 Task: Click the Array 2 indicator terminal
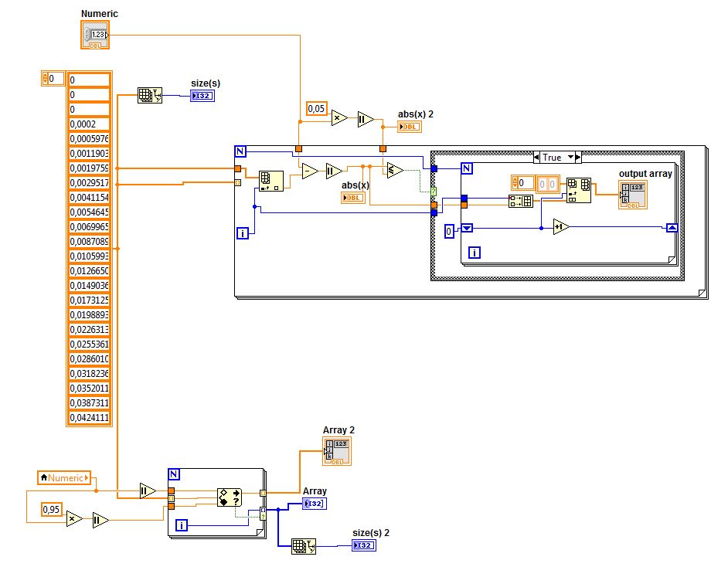(x=337, y=451)
